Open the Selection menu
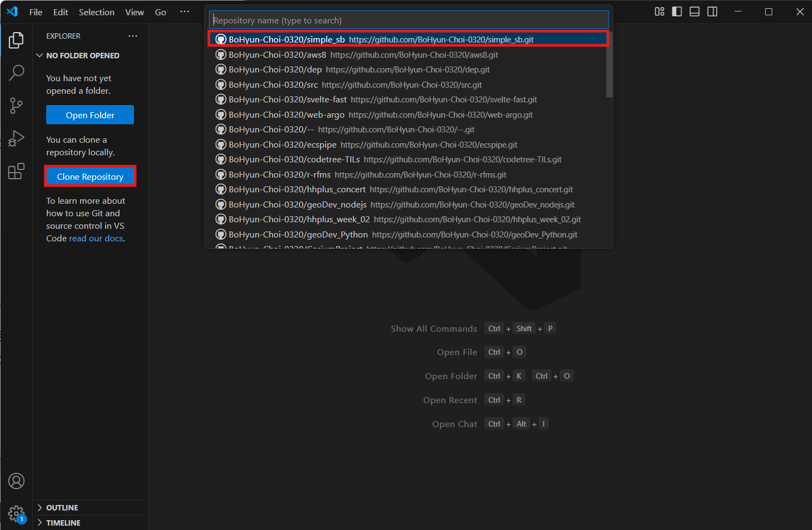 coord(96,12)
